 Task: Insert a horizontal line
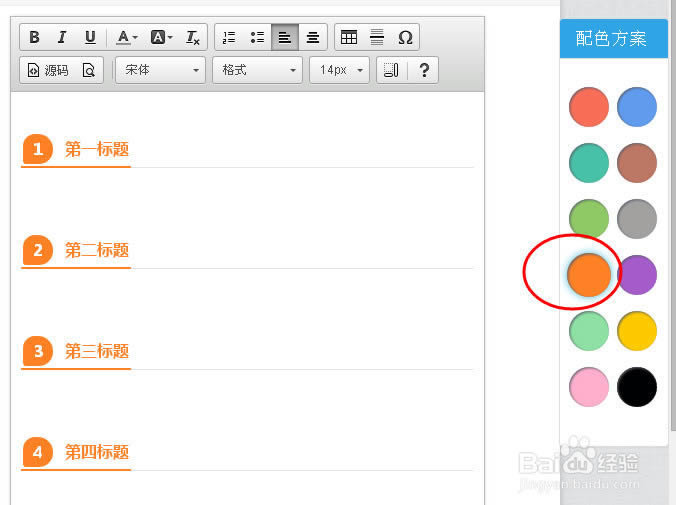pos(377,38)
